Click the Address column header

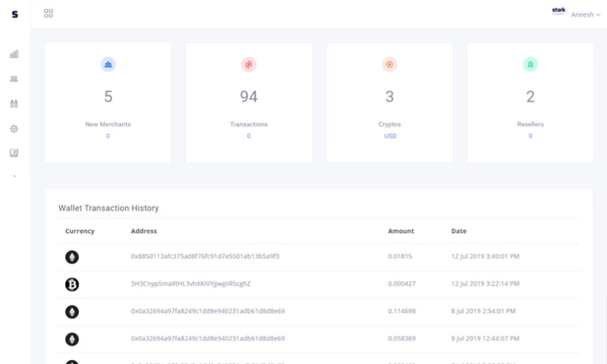[143, 231]
